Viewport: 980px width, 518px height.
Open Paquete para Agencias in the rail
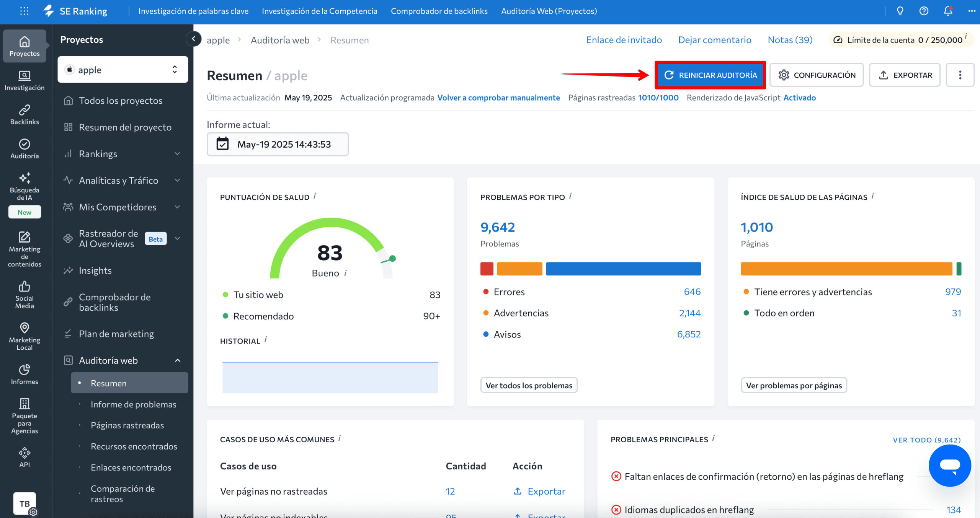click(x=24, y=416)
